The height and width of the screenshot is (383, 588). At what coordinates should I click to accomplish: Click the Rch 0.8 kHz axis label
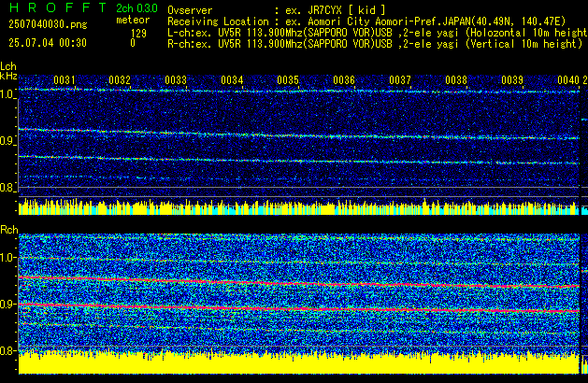7,350
